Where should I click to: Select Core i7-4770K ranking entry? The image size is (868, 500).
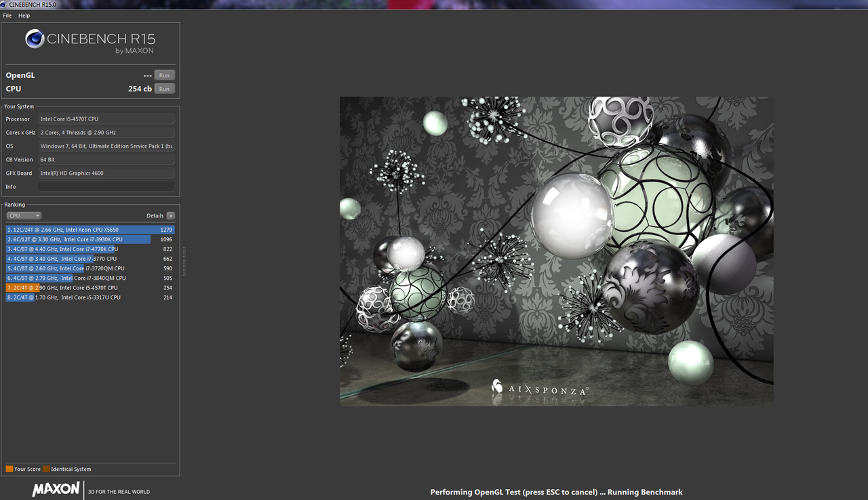pyautogui.click(x=90, y=249)
